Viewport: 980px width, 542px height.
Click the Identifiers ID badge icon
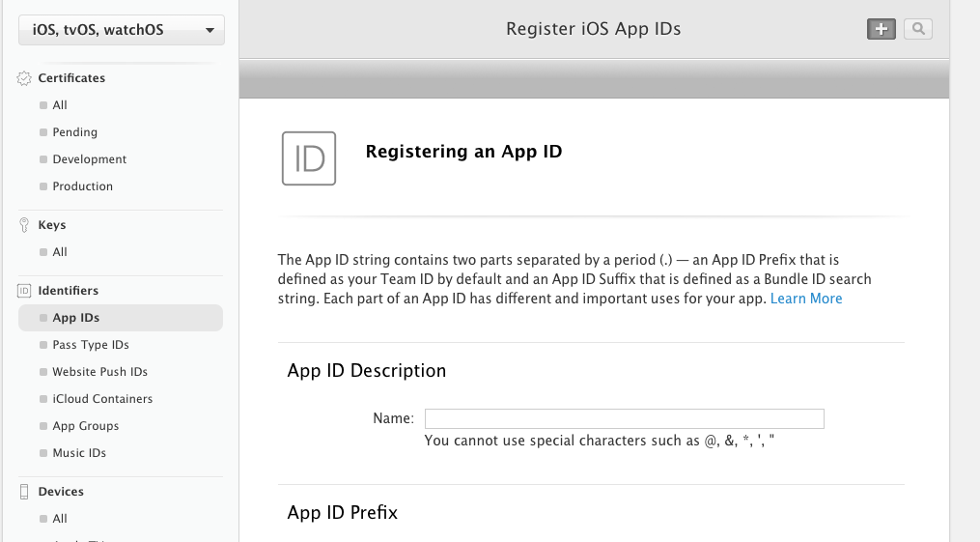click(24, 291)
